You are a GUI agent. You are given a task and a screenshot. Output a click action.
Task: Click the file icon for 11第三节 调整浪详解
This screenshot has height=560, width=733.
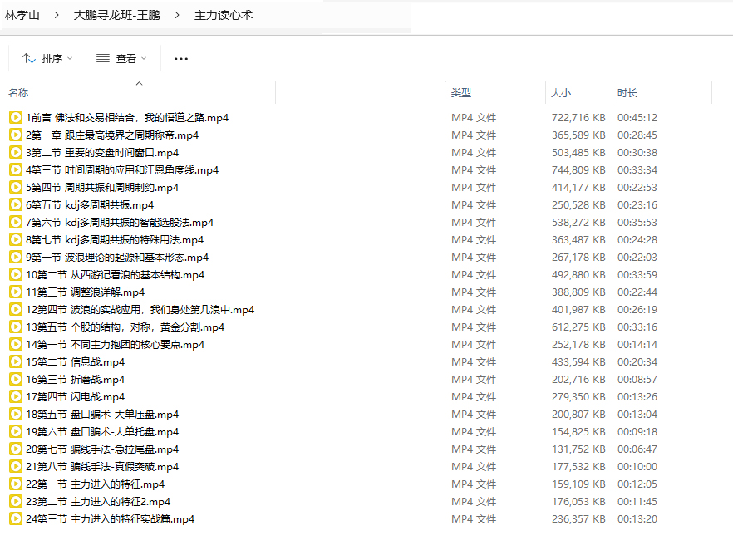click(15, 292)
